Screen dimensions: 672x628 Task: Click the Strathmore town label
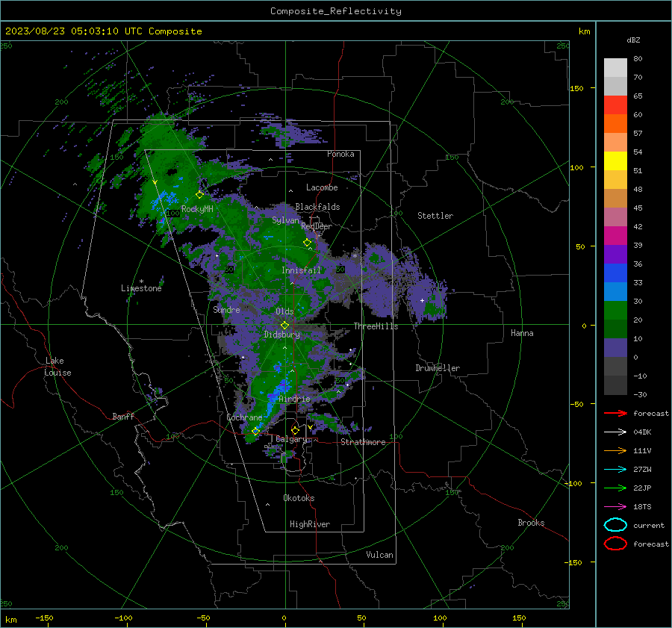pos(363,442)
